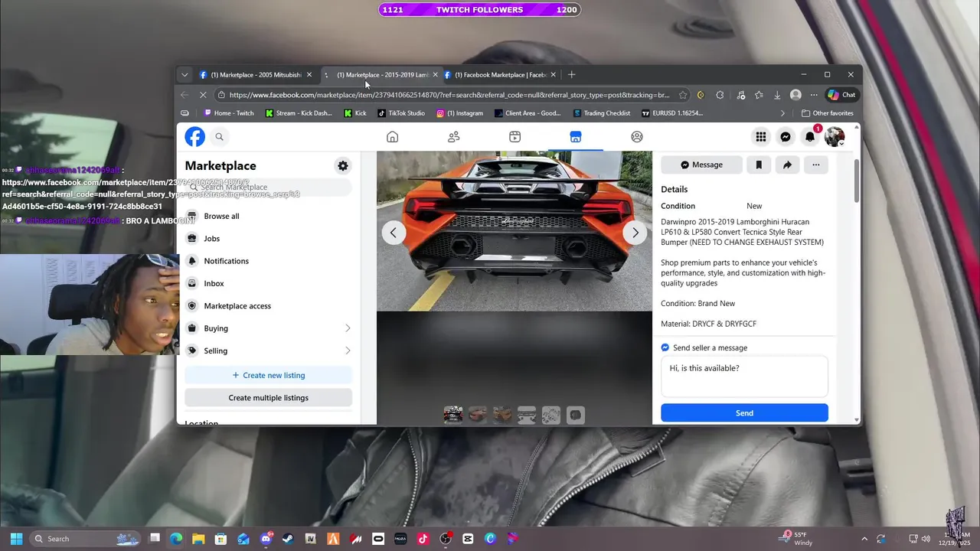Open the Stream - Kick Dashboard bookmark

(x=299, y=113)
